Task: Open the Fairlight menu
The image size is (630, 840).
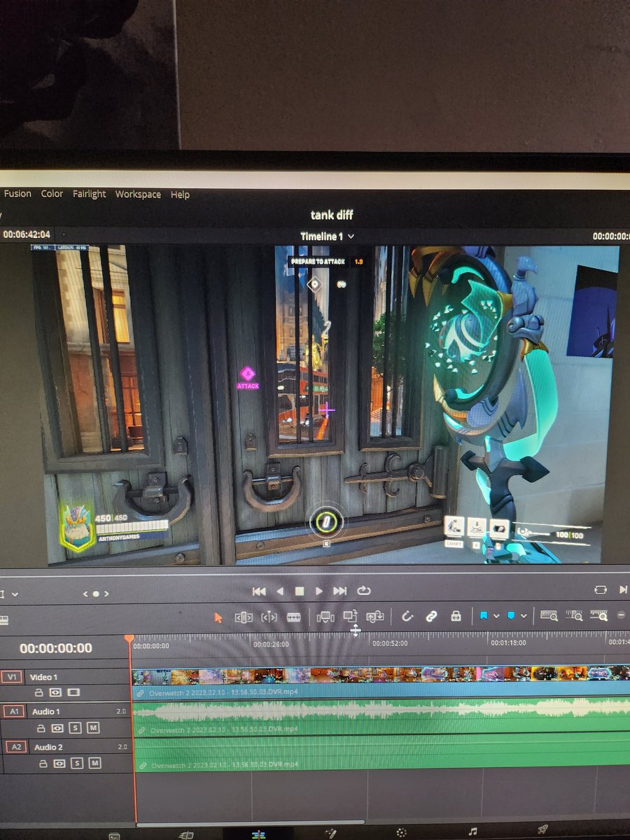Action: tap(90, 194)
